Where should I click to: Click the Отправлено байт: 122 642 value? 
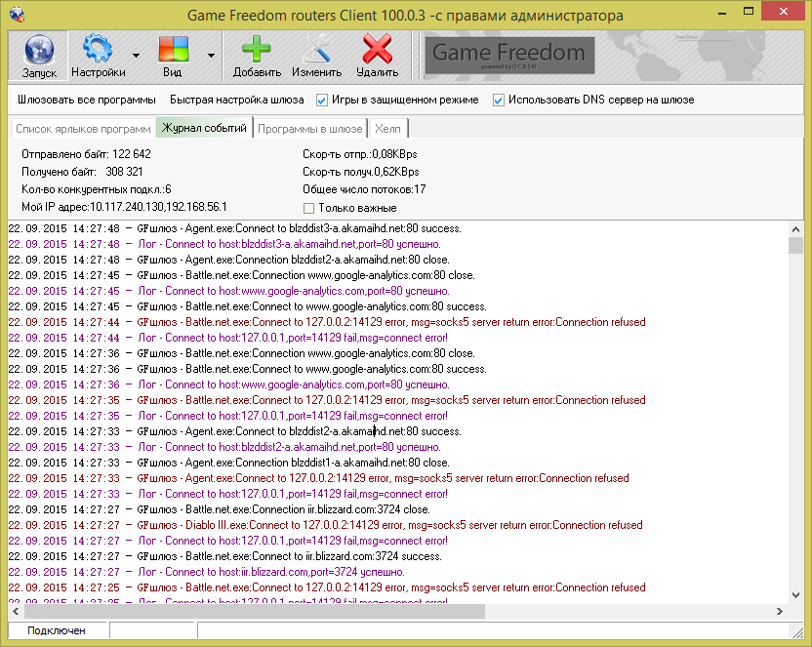click(x=86, y=154)
